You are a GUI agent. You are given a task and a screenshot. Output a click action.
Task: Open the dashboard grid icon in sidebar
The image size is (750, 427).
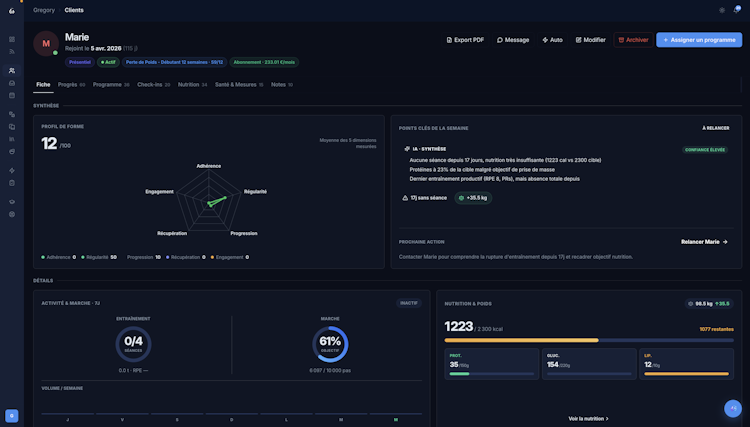12,39
